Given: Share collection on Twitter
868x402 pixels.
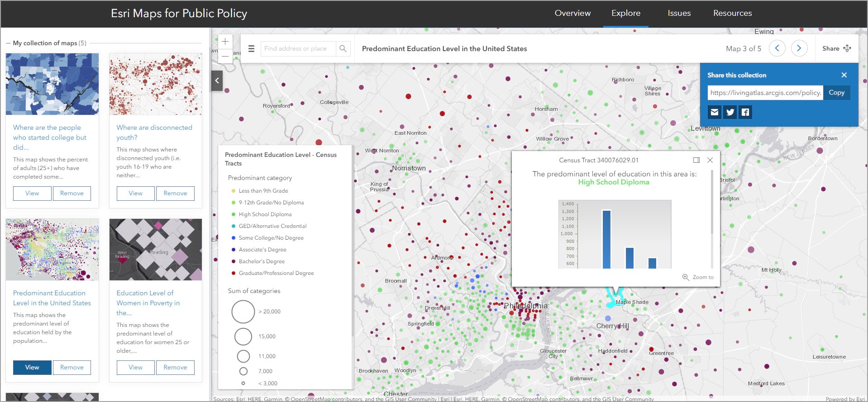Looking at the screenshot, I should click(730, 112).
